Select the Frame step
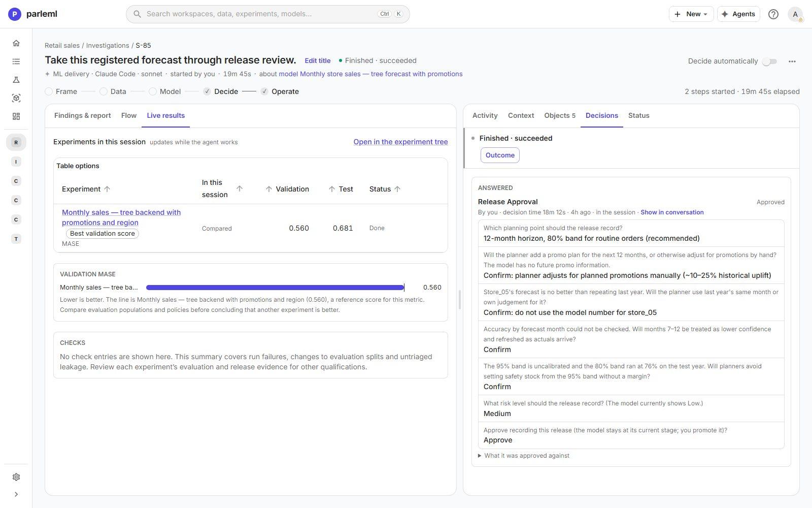The image size is (812, 508). tap(61, 91)
